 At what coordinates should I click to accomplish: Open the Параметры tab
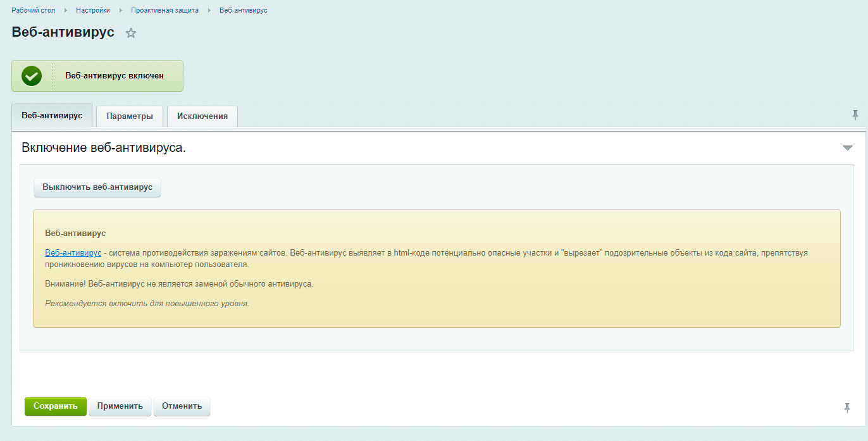[x=130, y=116]
